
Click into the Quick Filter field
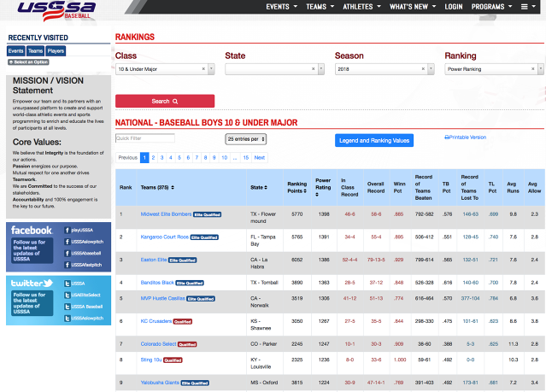click(145, 138)
